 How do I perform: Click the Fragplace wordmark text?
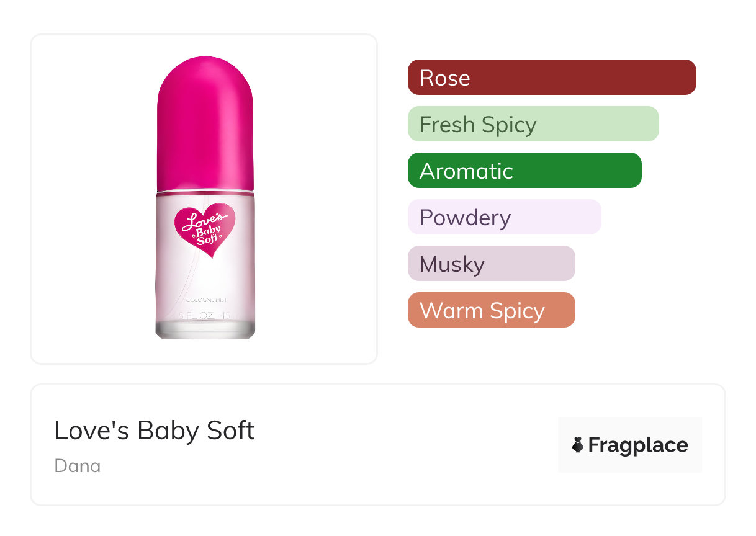click(x=638, y=445)
